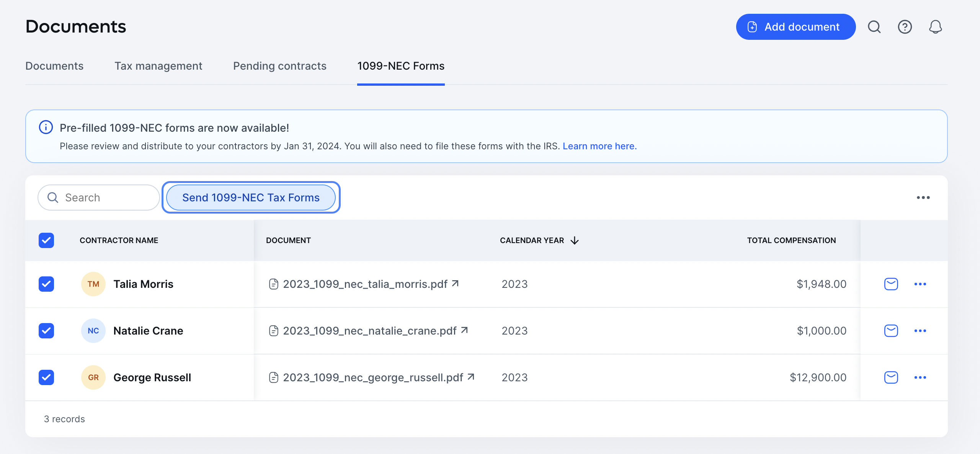Deselect Natalie Crane's row checkbox
This screenshot has height=454, width=980.
point(46,331)
